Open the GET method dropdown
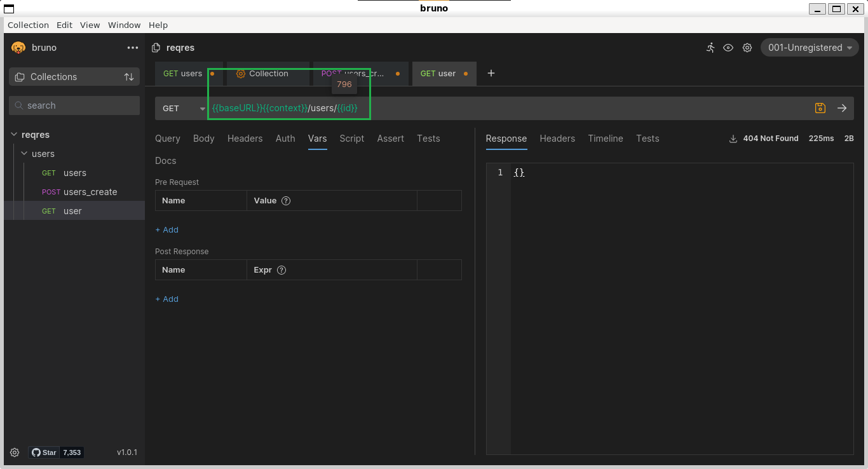This screenshot has width=868, height=469. [182, 108]
